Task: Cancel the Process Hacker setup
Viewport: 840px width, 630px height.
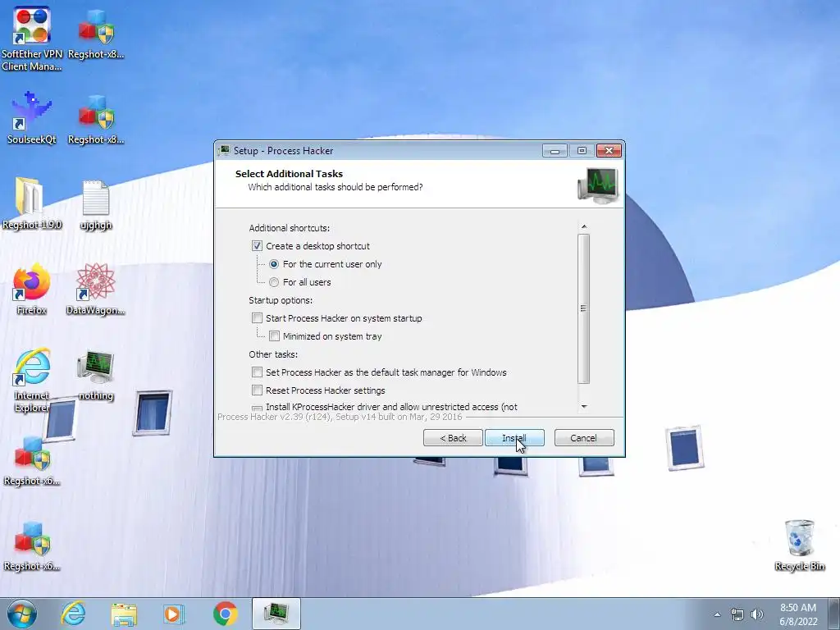Action: (584, 438)
